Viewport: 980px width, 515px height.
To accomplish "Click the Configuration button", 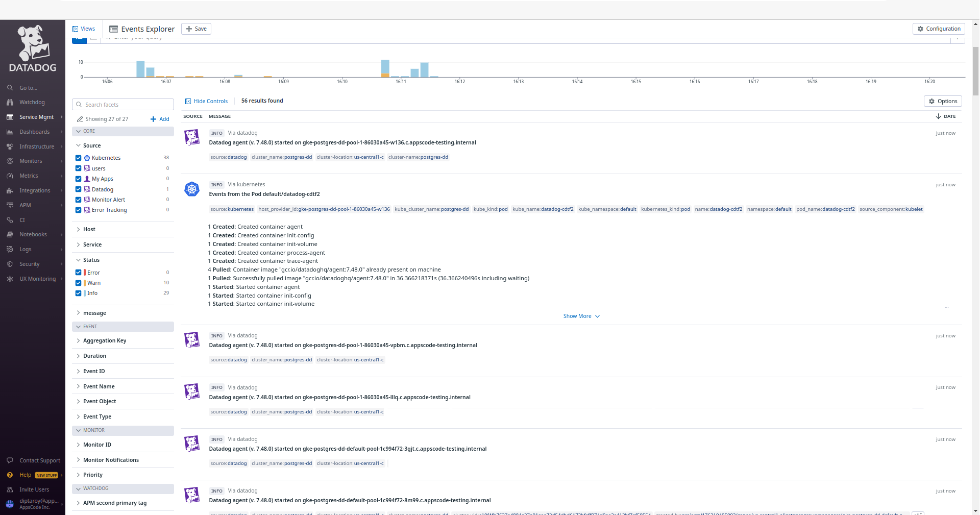I will pyautogui.click(x=939, y=29).
